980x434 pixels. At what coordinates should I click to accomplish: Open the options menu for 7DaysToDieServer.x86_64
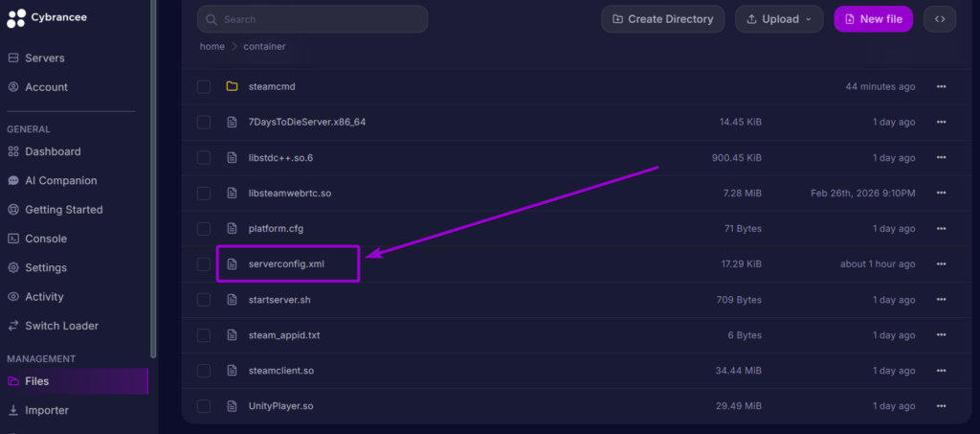tap(942, 122)
